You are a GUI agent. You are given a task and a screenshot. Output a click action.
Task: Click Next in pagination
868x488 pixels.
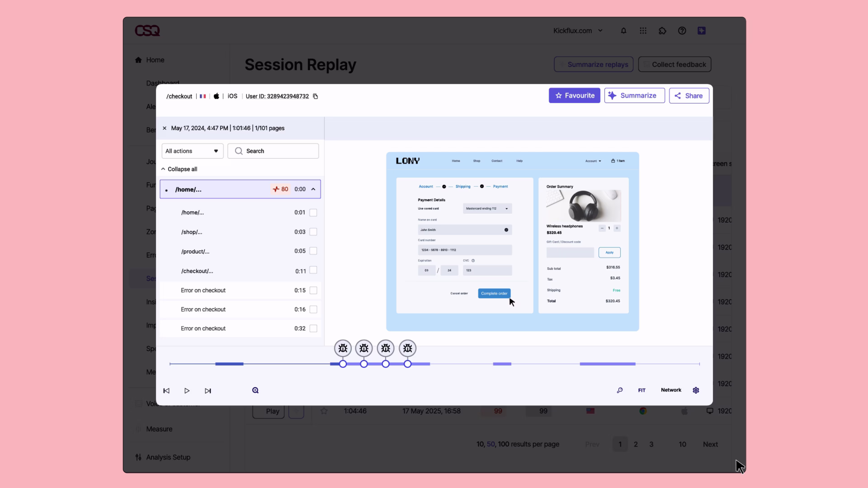[710, 444]
